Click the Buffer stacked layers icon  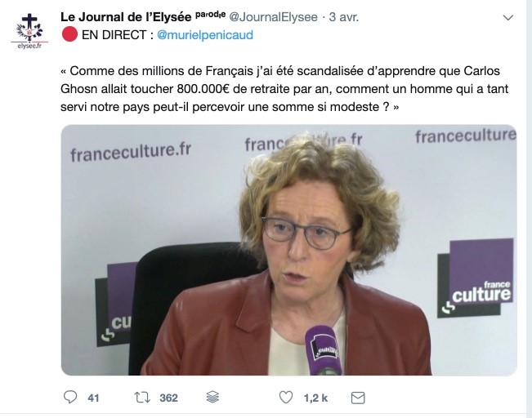[x=212, y=397]
